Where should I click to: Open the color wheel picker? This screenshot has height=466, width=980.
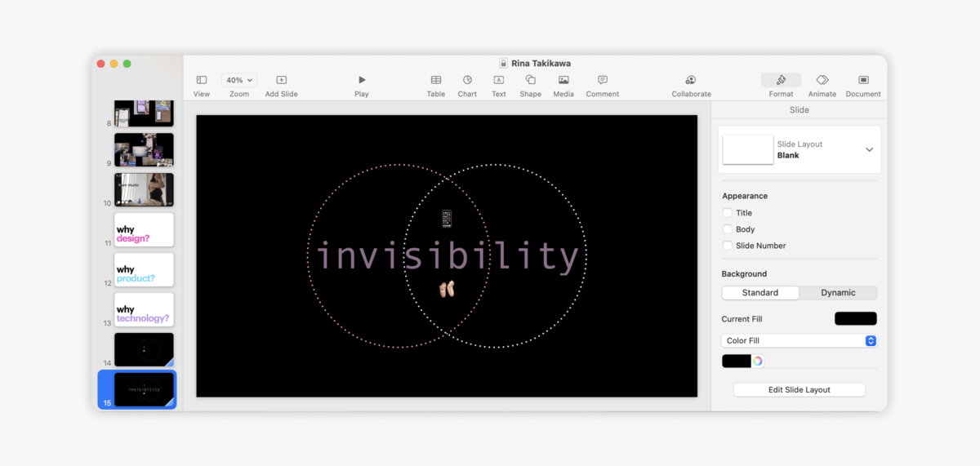[758, 361]
